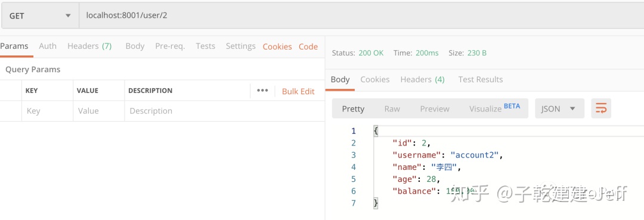Open the GET method dropdown
644x220 pixels.
(x=40, y=16)
